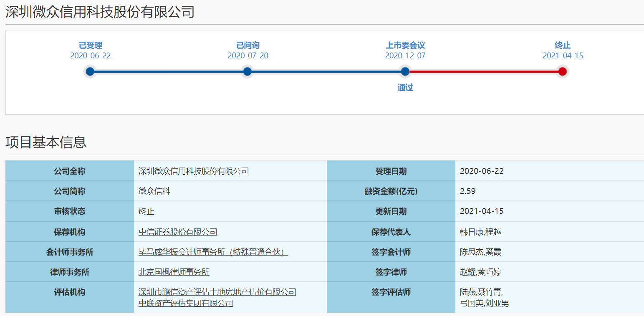Click the 已受理 timeline dot
Screen dimensions: 644x316
[x=90, y=72]
